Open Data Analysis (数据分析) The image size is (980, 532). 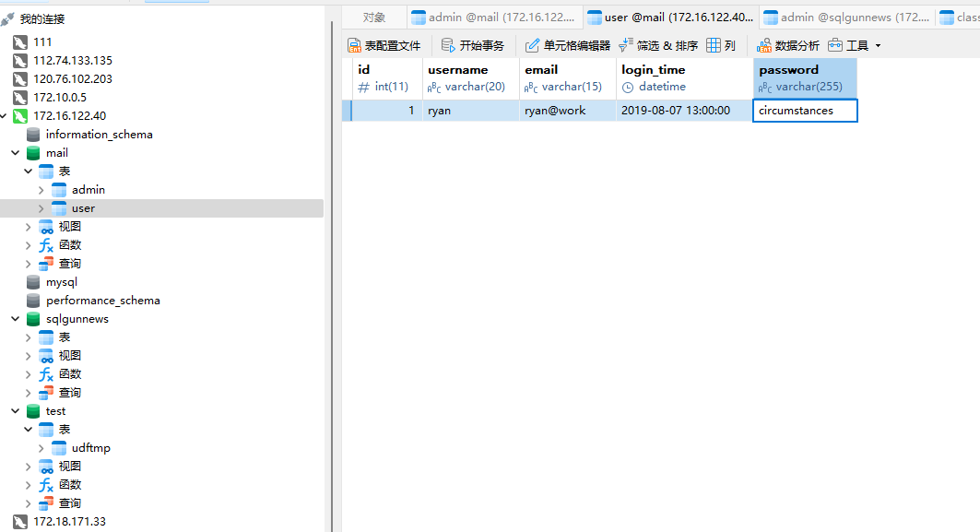click(787, 45)
